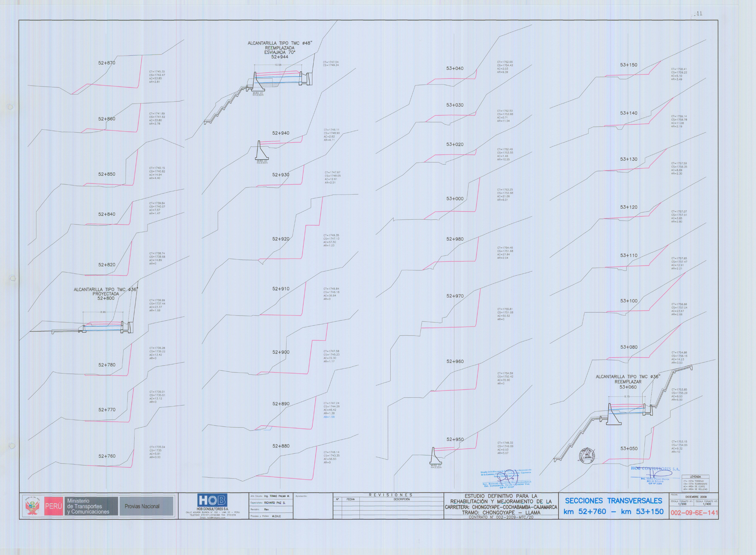The height and width of the screenshot is (555, 756).
Task: Click the 8.96 dimension at section 52+800
Action: click(x=103, y=312)
